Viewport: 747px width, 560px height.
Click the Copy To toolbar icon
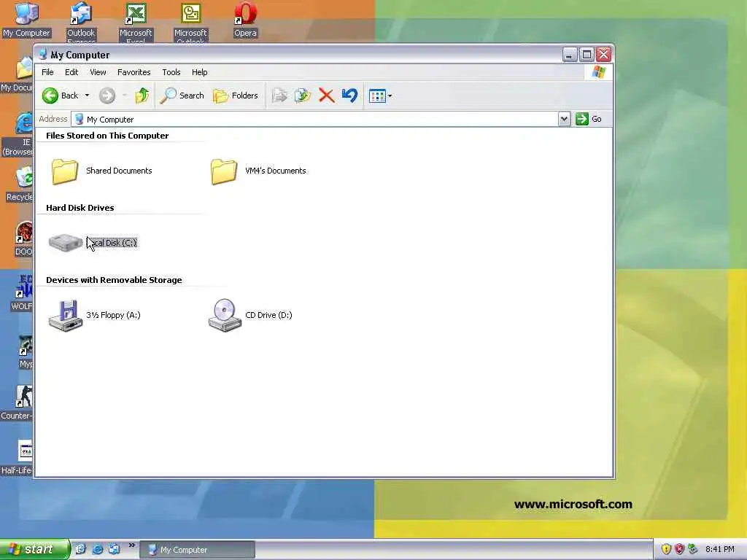tap(303, 96)
